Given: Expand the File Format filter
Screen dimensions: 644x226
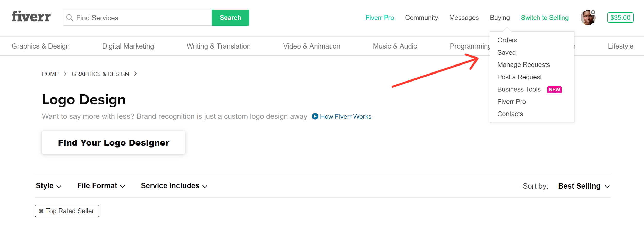Looking at the screenshot, I should pyautogui.click(x=101, y=186).
